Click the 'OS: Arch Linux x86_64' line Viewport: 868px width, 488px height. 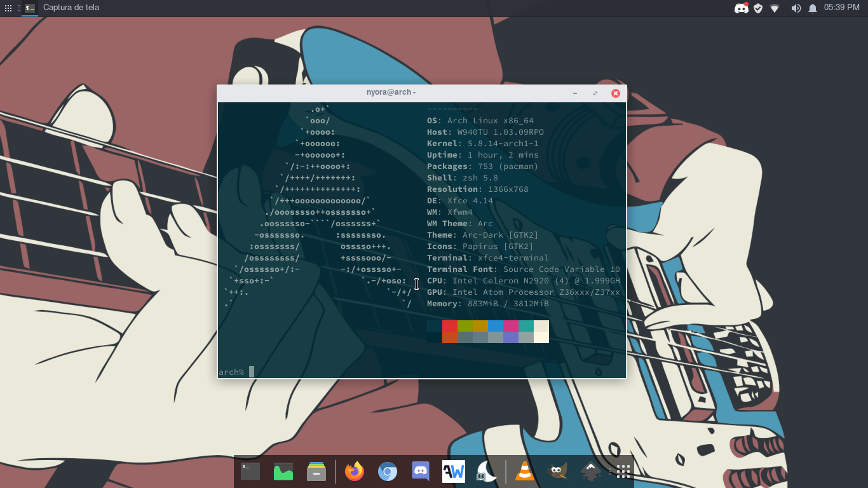pyautogui.click(x=480, y=121)
